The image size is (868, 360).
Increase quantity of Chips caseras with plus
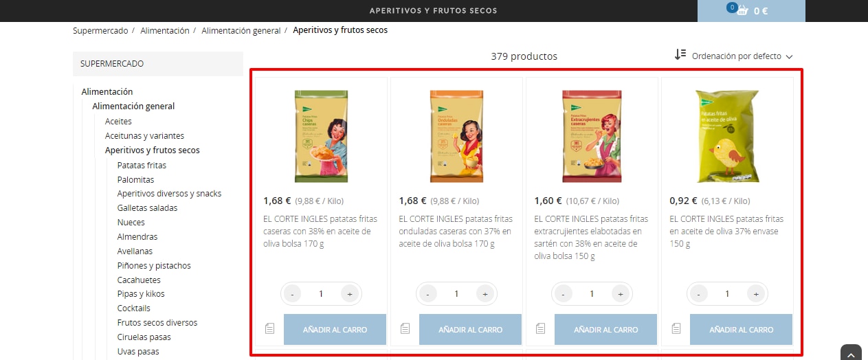point(350,294)
